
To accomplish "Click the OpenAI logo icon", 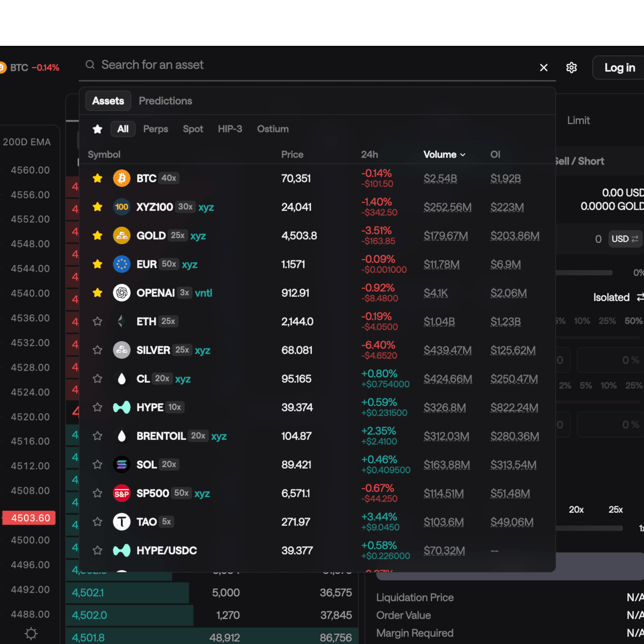I will pyautogui.click(x=122, y=293).
